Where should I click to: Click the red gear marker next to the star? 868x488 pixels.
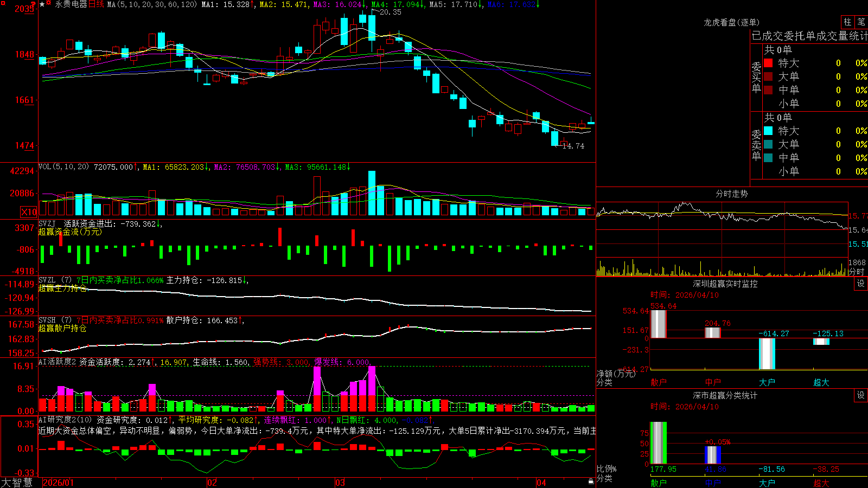pos(49,3)
